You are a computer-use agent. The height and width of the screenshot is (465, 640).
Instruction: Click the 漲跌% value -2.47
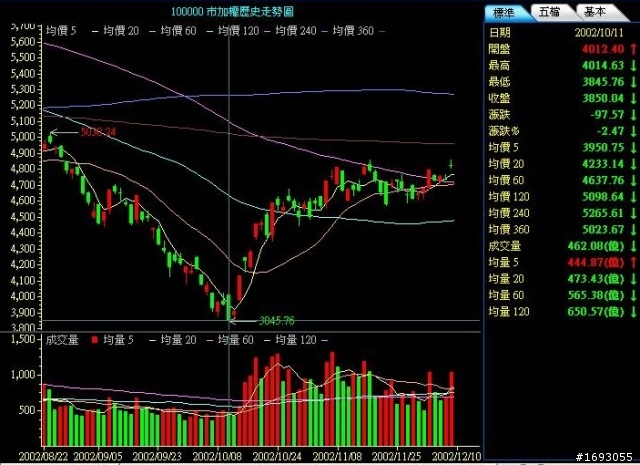coord(610,131)
